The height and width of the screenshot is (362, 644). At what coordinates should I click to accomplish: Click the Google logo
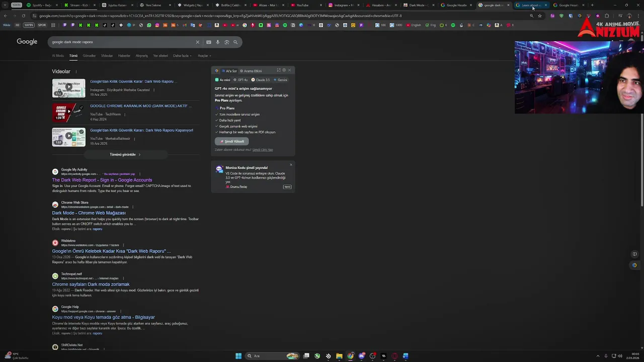(x=27, y=42)
